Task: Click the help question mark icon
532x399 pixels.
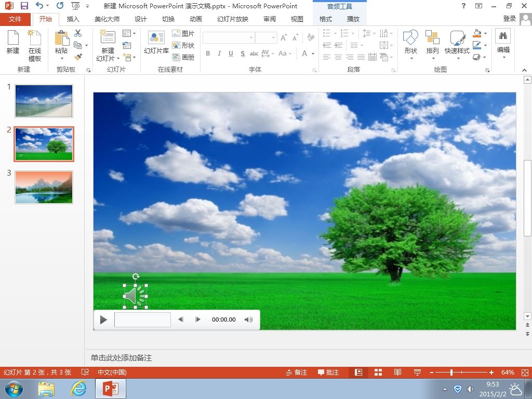Action: (463, 6)
